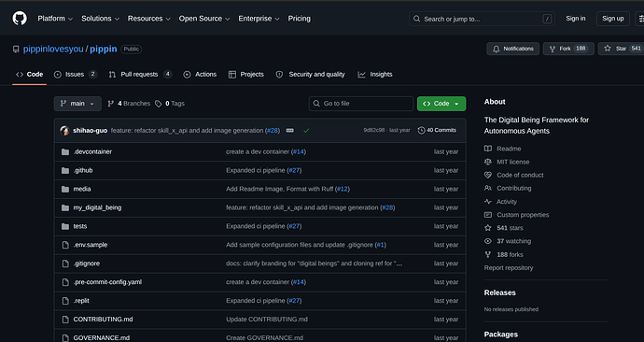Click the media folder icon
Screen dimensions: 644x342
[x=65, y=189]
